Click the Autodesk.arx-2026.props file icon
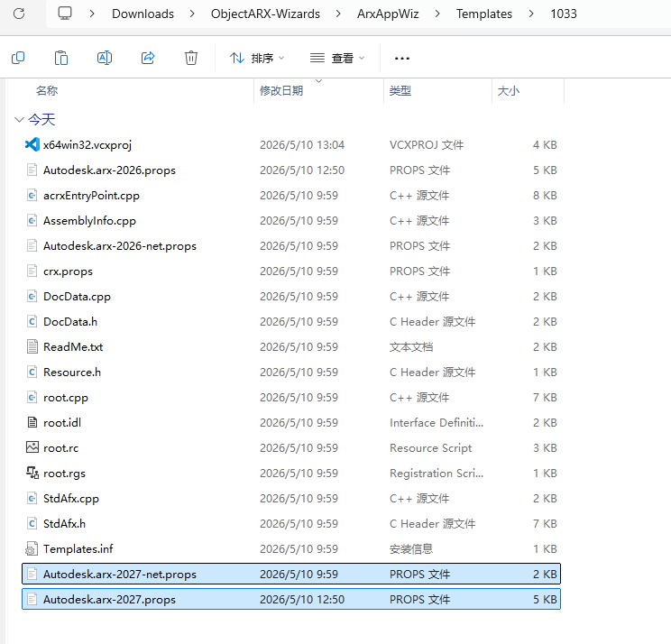 [32, 170]
